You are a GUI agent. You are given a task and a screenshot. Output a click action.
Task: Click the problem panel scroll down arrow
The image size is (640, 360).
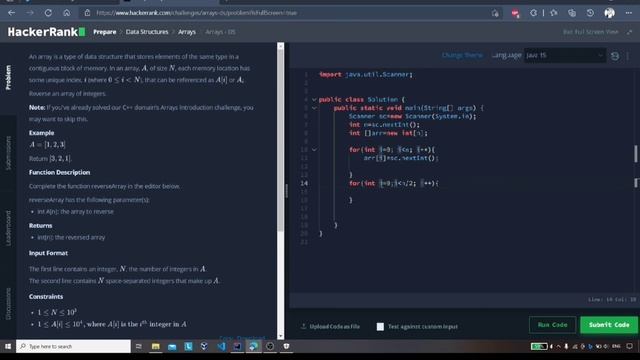(280, 336)
